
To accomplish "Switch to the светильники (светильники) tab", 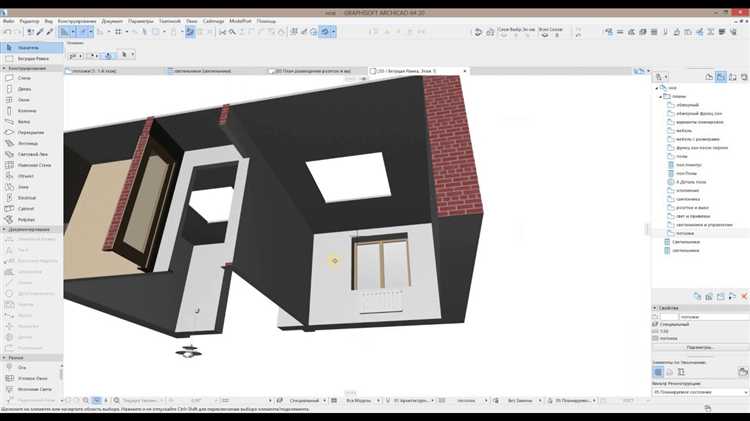I will point(216,71).
